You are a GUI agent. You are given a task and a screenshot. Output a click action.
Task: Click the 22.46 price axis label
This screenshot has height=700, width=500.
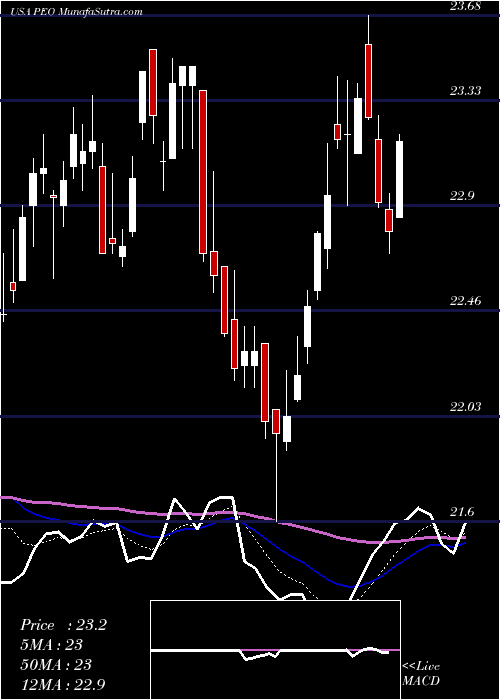[465, 301]
